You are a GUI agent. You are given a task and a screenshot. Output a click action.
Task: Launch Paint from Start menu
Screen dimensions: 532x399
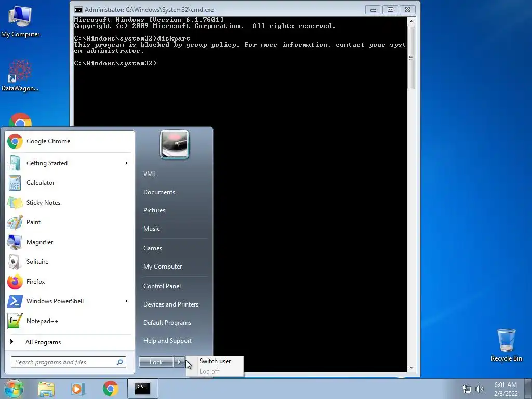click(x=70, y=222)
